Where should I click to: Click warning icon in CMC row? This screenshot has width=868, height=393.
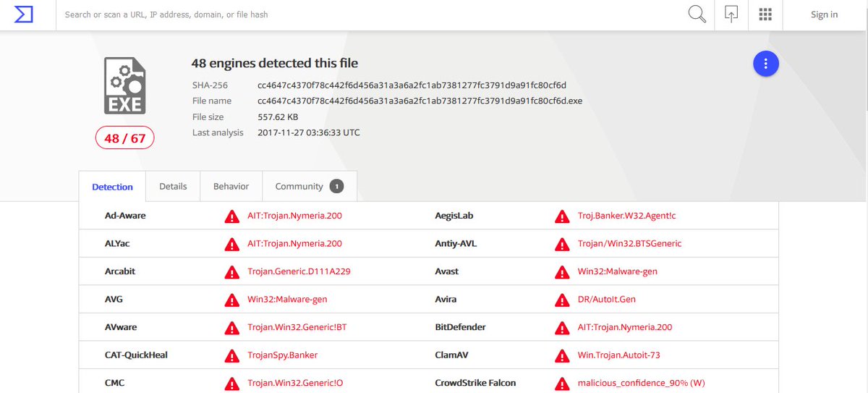coord(231,384)
